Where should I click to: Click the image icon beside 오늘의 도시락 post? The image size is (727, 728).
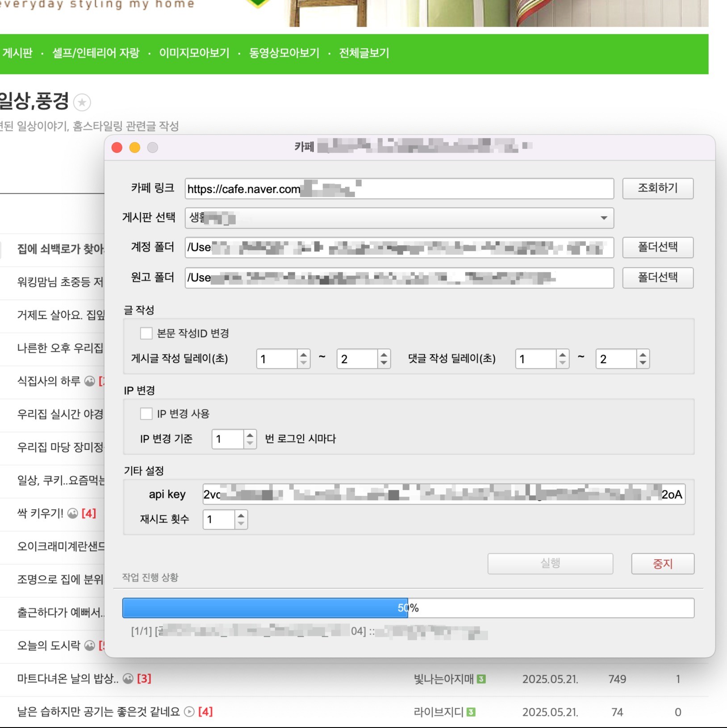90,646
